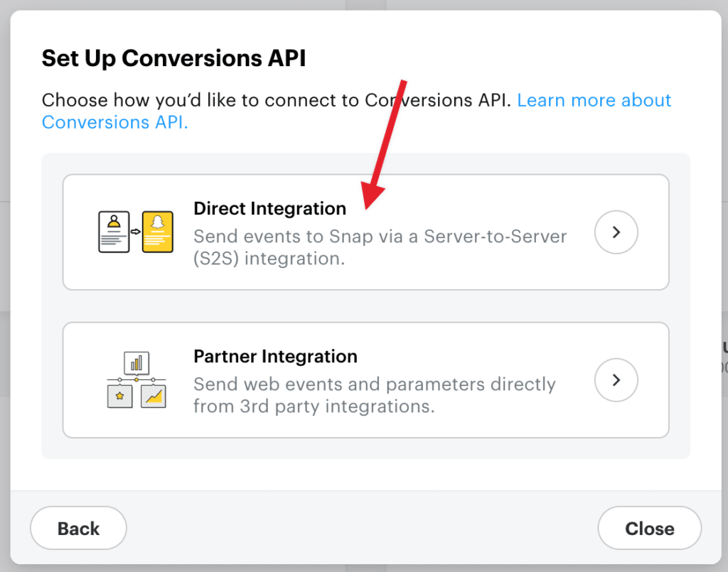The width and height of the screenshot is (728, 572).
Task: Click the Direct Integration contact card icon
Action: pyautogui.click(x=114, y=232)
